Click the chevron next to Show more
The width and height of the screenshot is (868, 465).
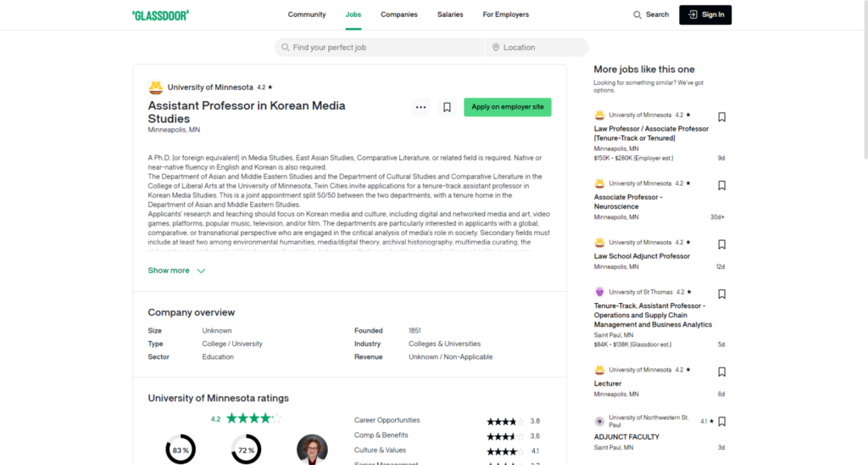[201, 271]
